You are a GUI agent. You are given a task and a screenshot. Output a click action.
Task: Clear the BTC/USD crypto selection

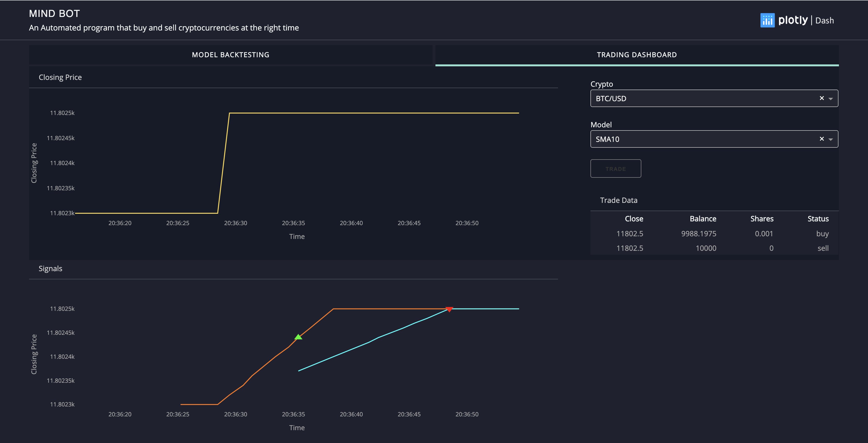click(x=822, y=98)
